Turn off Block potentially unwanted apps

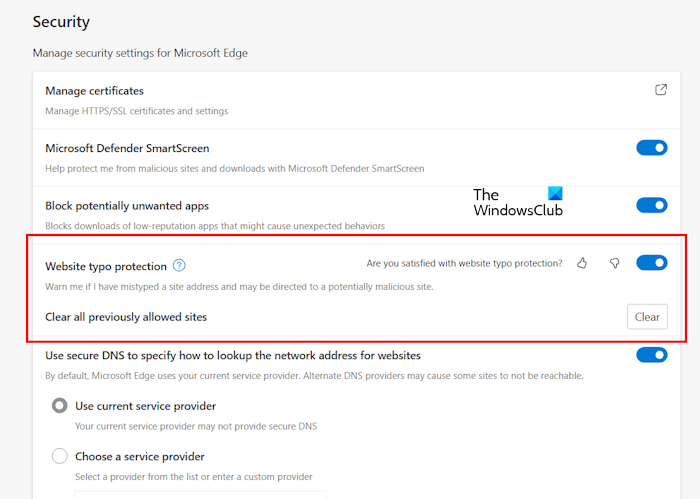(651, 205)
